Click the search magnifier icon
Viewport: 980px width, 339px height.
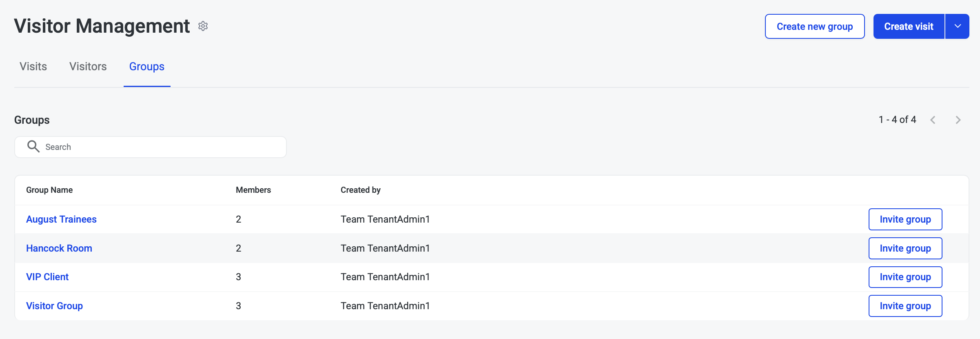(x=33, y=147)
